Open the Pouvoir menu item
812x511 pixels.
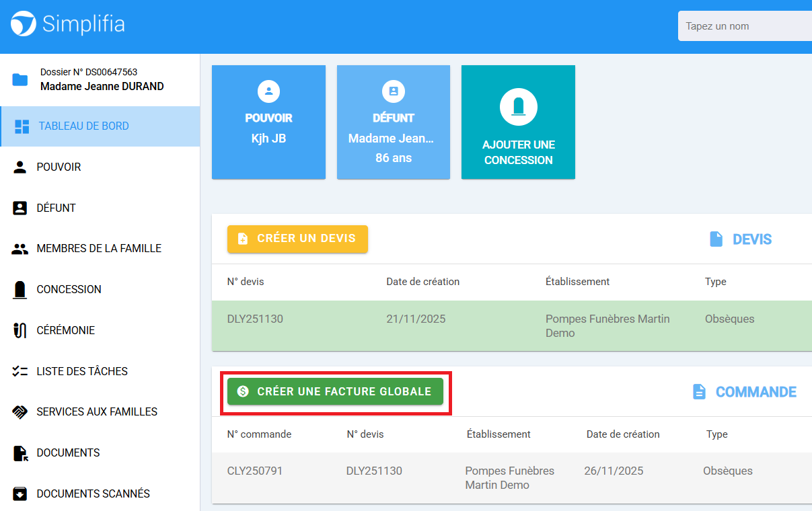[59, 167]
